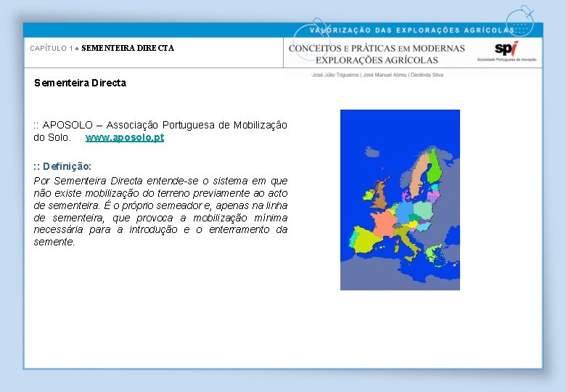Click 'VALORIZAÇÃO DAS EXPLORAÇÕES AGRÍCOLAS' banner text

point(411,30)
